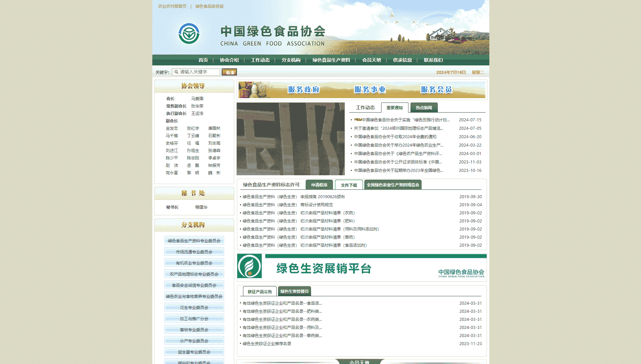The image size is (641, 364).
Task: Open the 全国绿色农业生产资料博览会 tab
Action: (393, 185)
